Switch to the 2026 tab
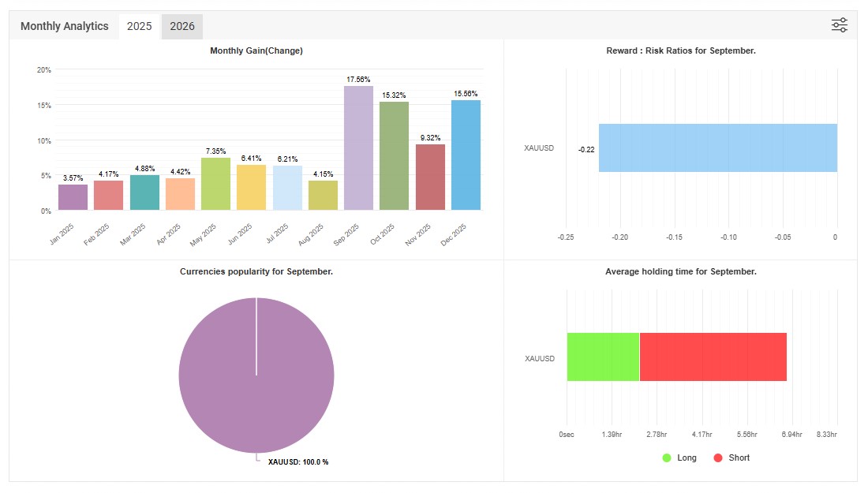The image size is (868, 493). (181, 26)
